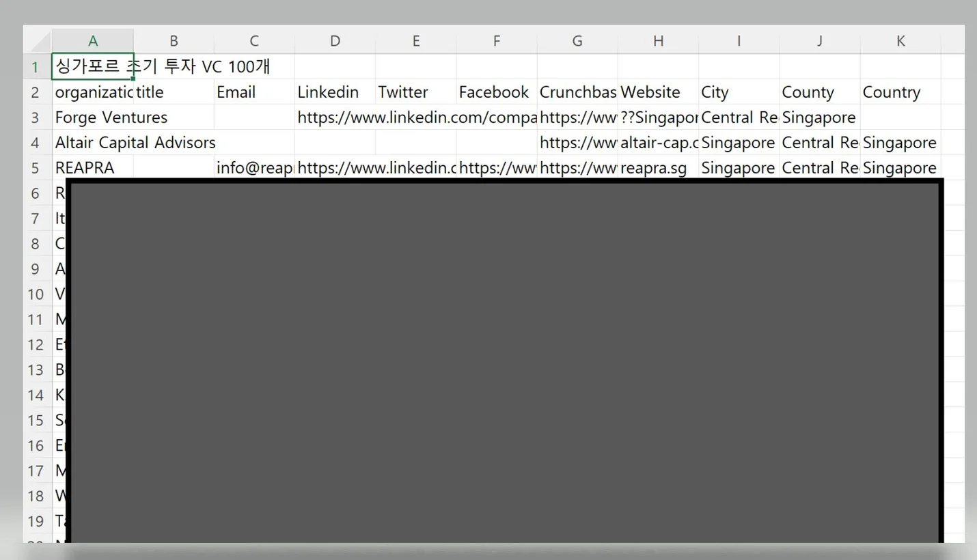Image resolution: width=977 pixels, height=560 pixels.
Task: Select row 11 header
Action: tap(38, 319)
